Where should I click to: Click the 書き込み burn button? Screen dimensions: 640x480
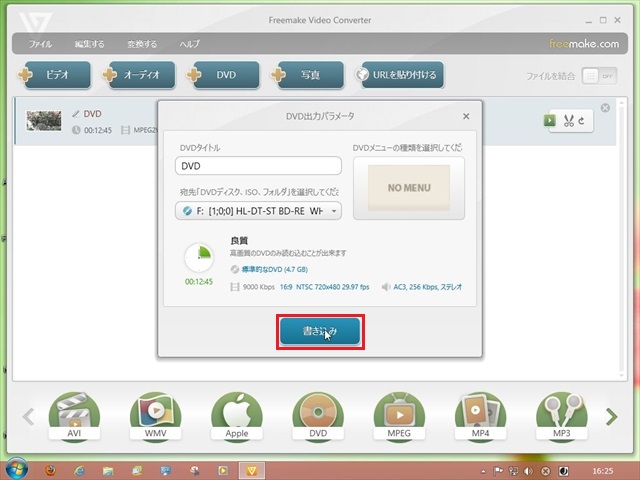tap(320, 333)
